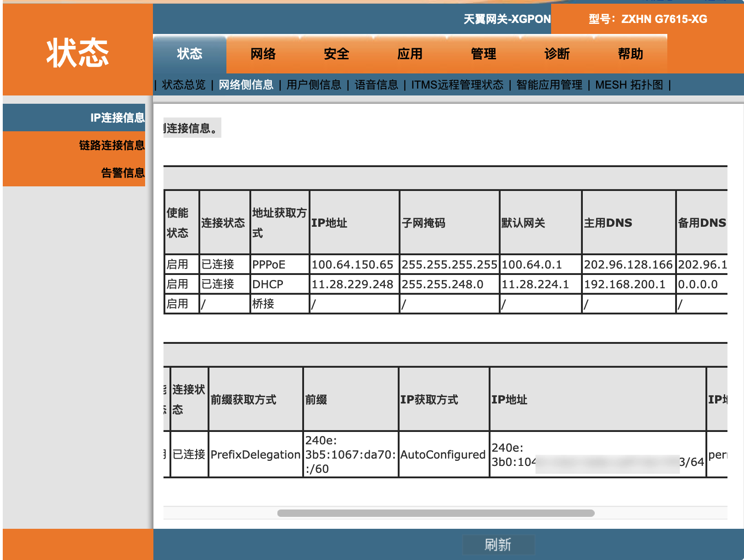Select the 应用 tab
Screen dimensions: 744x560
click(410, 54)
